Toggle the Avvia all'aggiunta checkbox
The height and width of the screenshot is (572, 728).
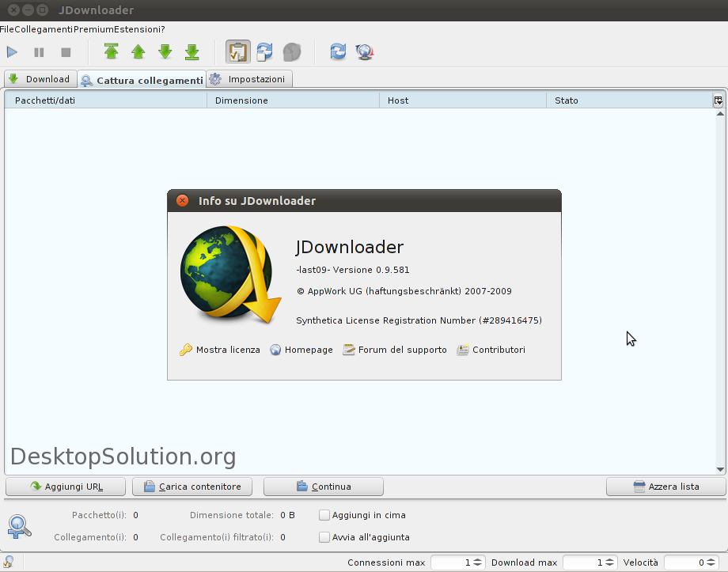[324, 537]
